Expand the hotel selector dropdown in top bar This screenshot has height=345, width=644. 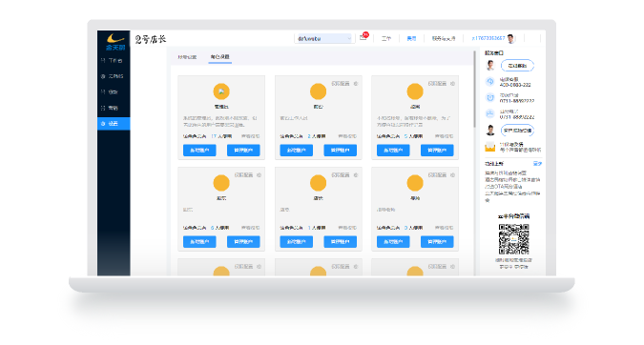point(323,38)
